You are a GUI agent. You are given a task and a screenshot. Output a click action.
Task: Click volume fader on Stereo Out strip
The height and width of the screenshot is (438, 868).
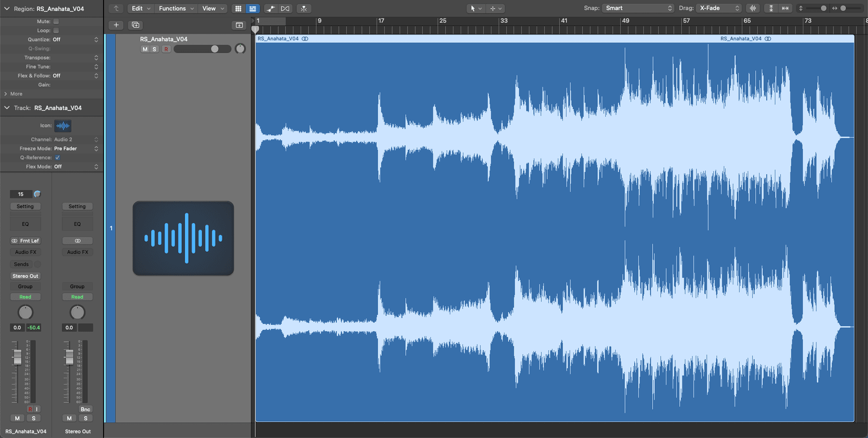click(69, 357)
